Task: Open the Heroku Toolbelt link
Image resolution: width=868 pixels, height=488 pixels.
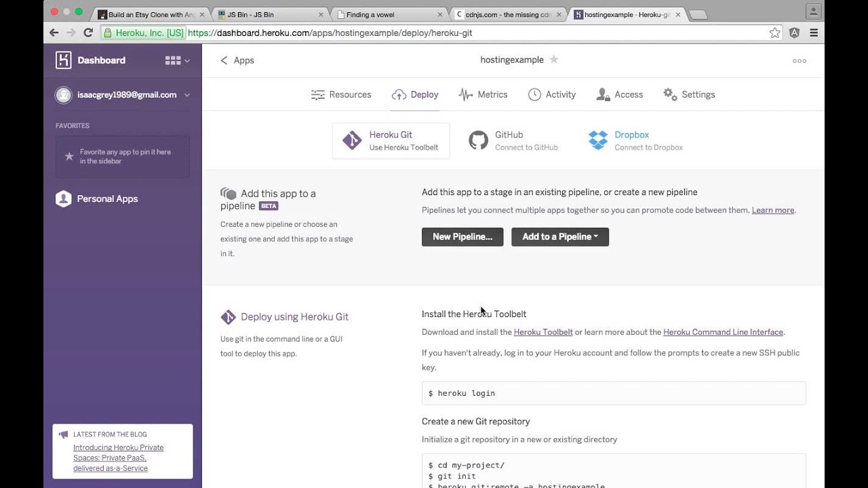Action: (543, 332)
